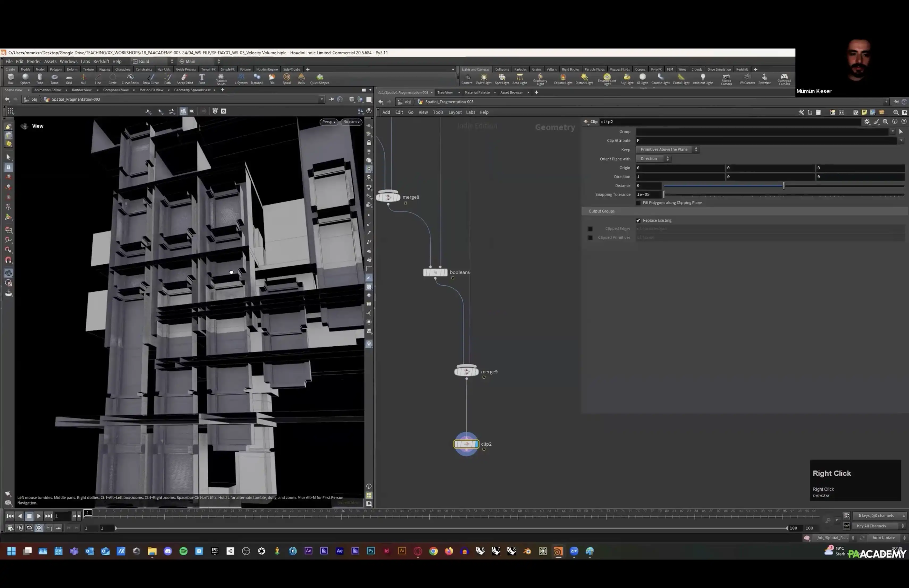Screen dimensions: 909x588
Task: Switch to the Geometry Spreadsheet tab
Action: (x=192, y=90)
